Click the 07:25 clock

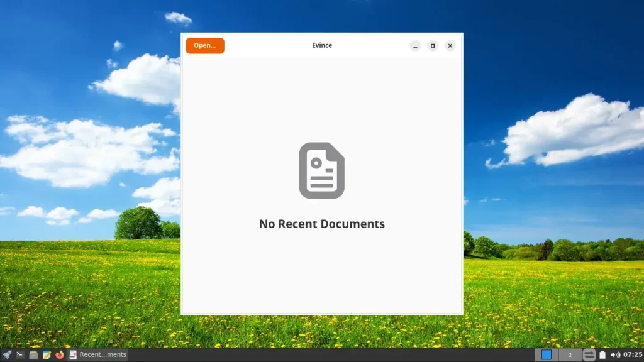tap(633, 354)
